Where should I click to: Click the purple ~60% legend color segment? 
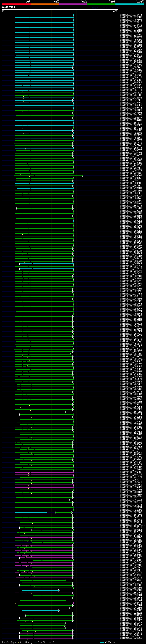73,4
